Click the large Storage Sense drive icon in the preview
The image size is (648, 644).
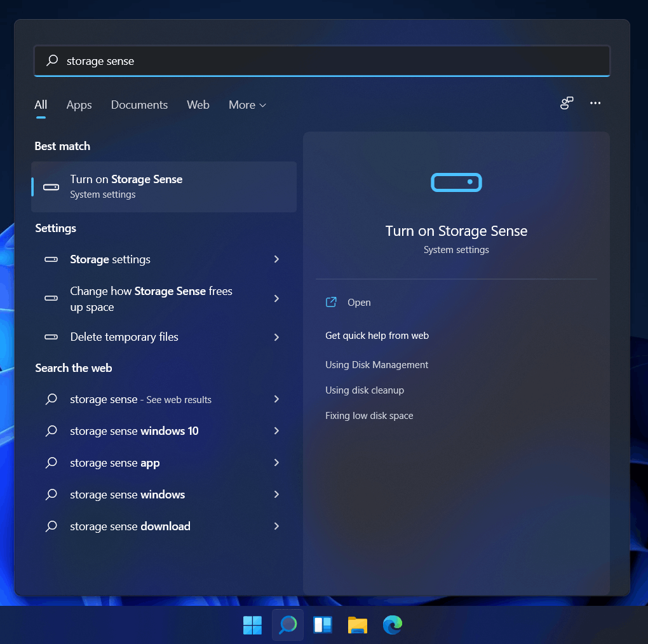456,182
